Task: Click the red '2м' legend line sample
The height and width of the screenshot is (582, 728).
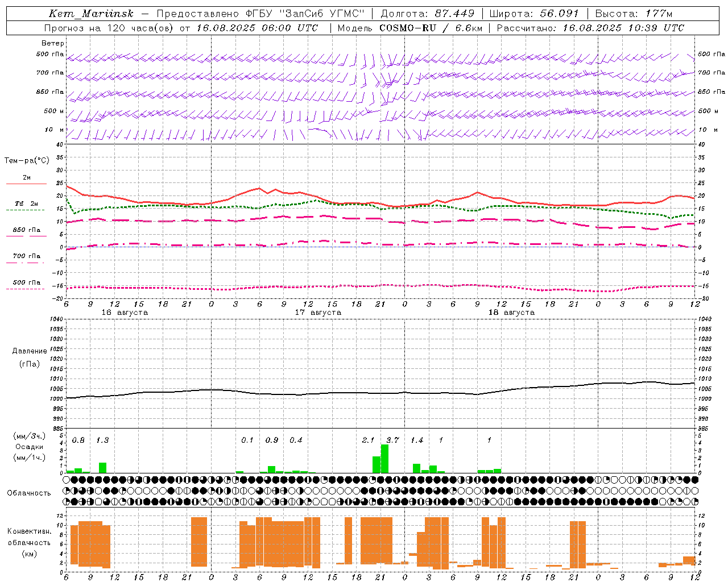Action: coord(26,184)
